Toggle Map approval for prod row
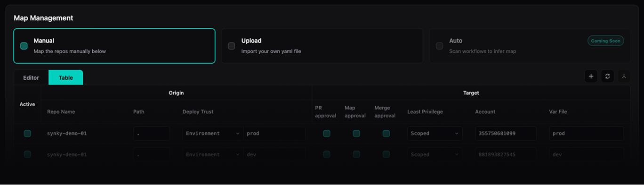644x185 pixels. [x=356, y=134]
